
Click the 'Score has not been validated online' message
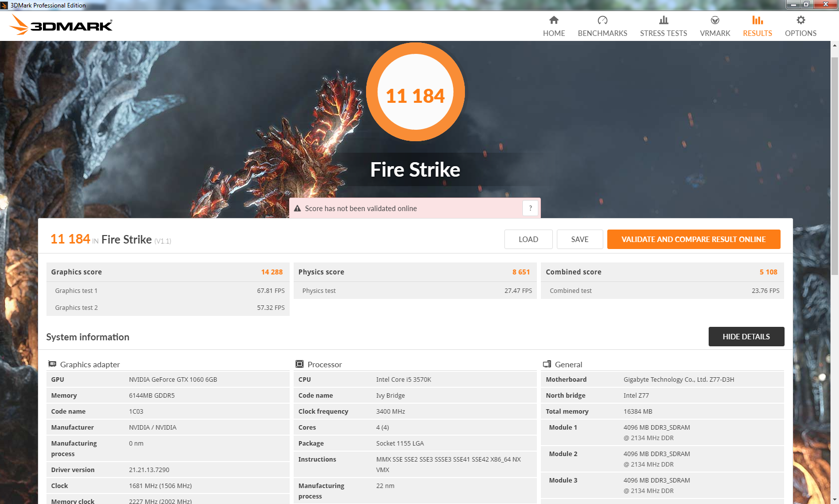click(361, 209)
